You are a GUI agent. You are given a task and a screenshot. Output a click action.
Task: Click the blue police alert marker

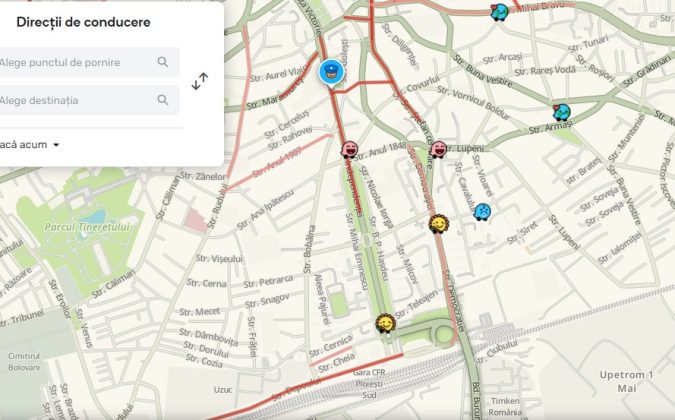pos(331,72)
